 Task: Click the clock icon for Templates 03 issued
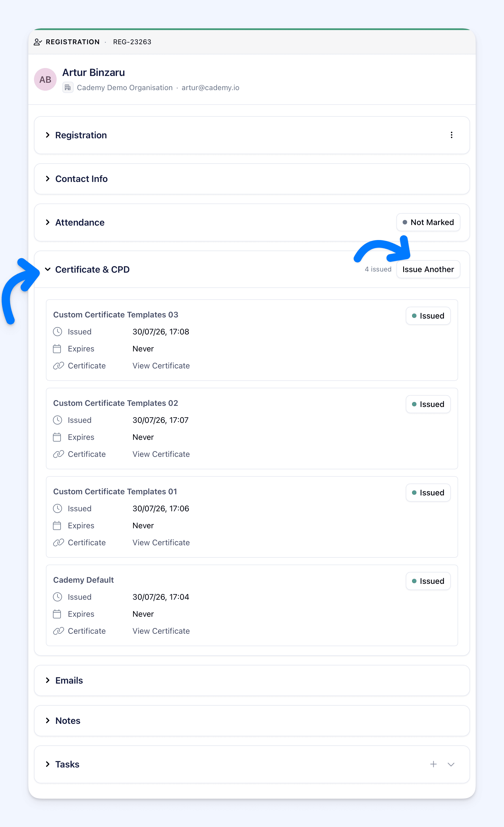coord(58,332)
